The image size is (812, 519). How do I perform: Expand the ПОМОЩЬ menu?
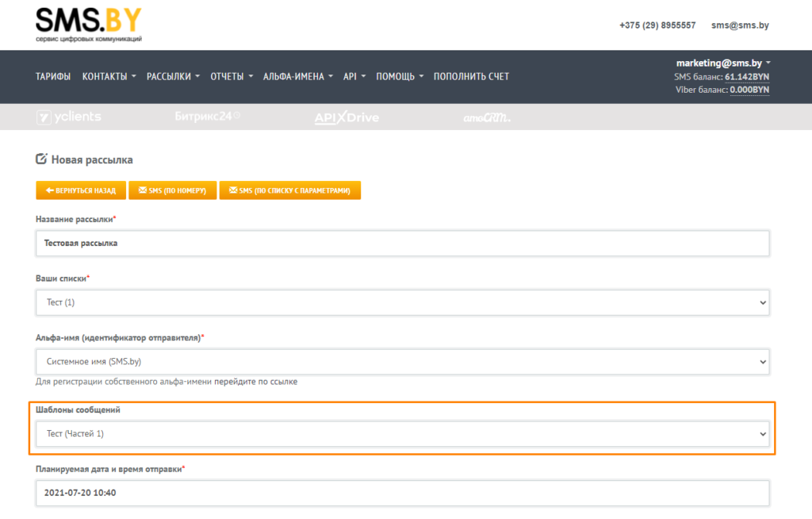coord(400,77)
